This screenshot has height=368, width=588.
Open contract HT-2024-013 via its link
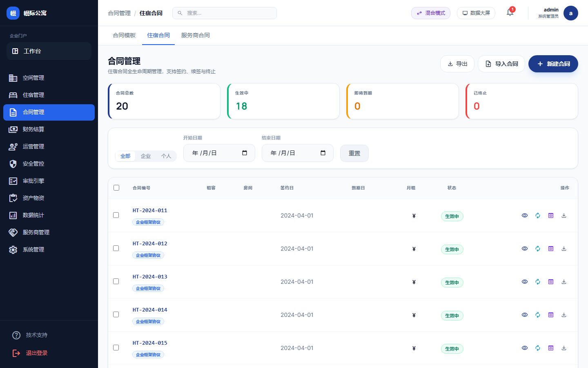150,276
